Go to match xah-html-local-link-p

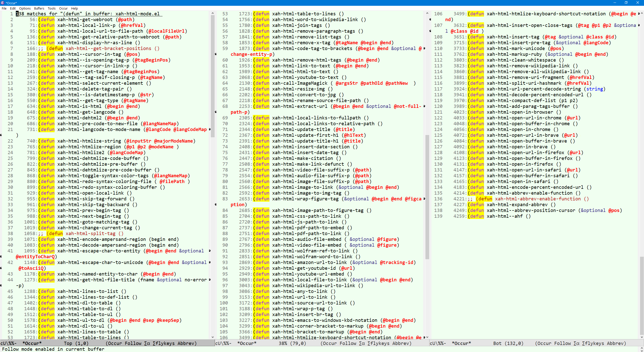pyautogui.click(x=86, y=25)
